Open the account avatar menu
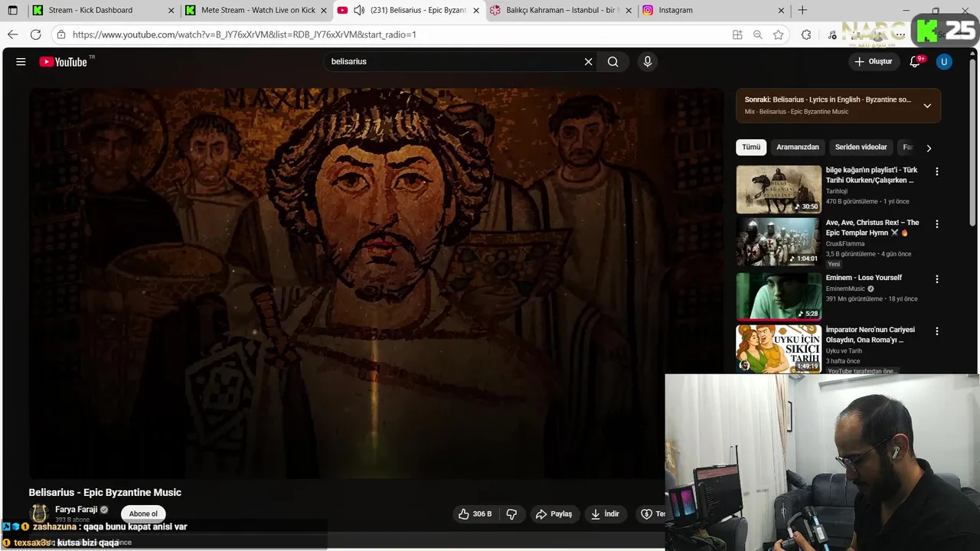The width and height of the screenshot is (980, 551). [x=944, y=62]
